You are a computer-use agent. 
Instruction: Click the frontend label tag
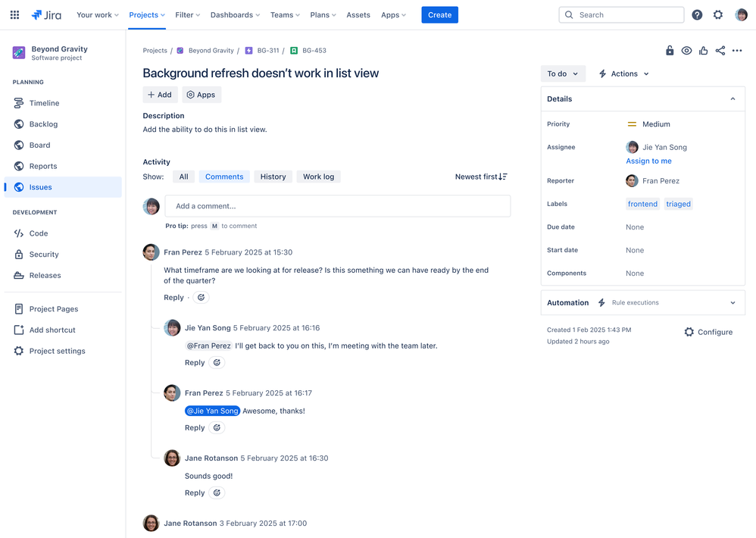[x=642, y=204]
